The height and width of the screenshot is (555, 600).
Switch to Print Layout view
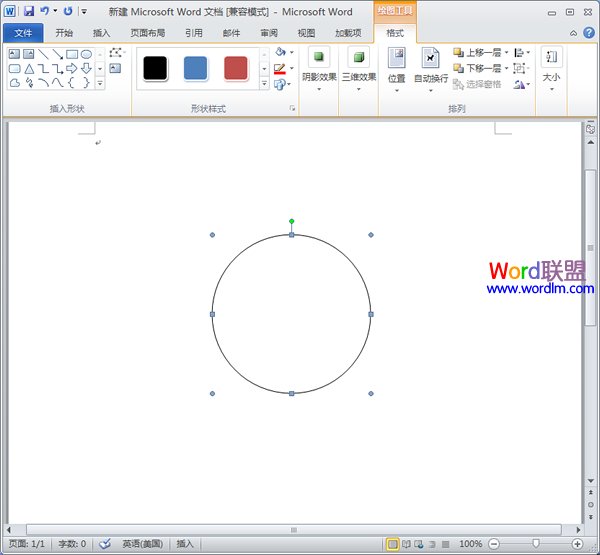click(393, 544)
